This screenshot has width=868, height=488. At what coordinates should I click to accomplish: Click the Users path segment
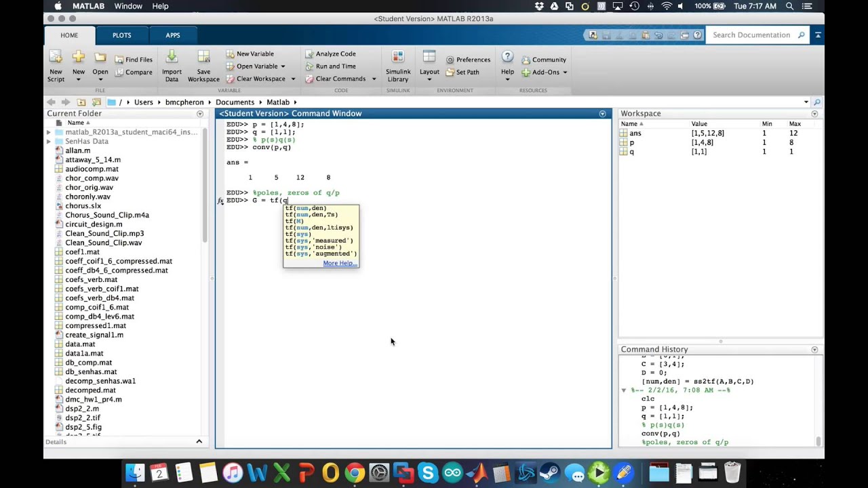click(144, 102)
